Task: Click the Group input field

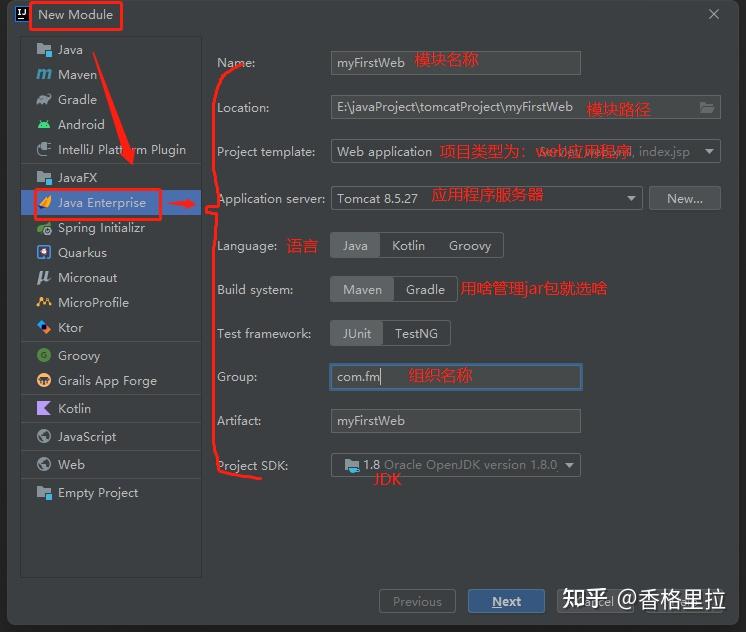Action: coord(456,377)
